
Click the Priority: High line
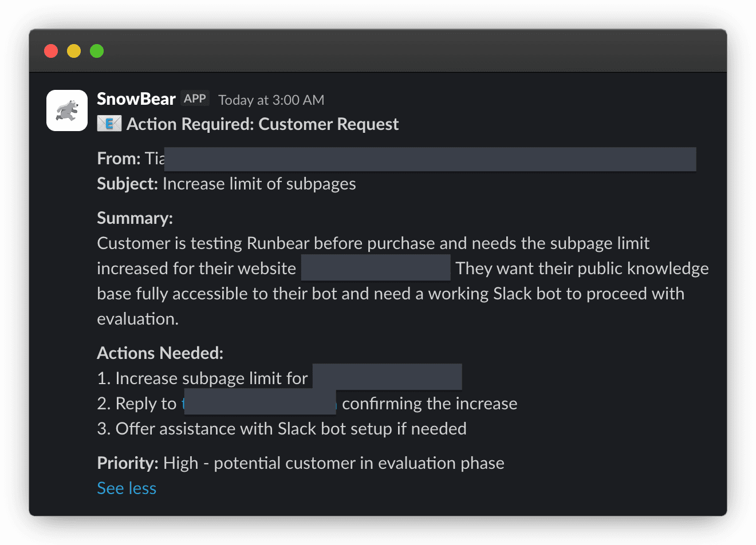pos(301,463)
